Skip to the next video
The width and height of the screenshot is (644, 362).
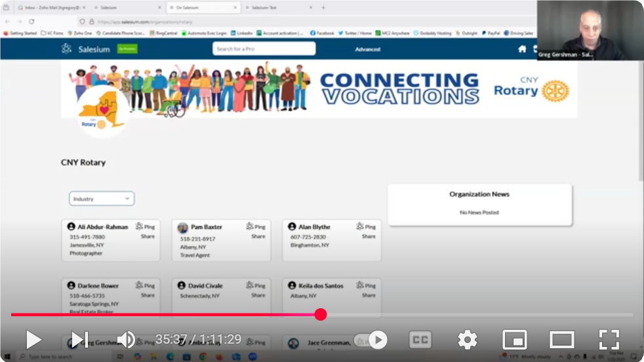79,340
